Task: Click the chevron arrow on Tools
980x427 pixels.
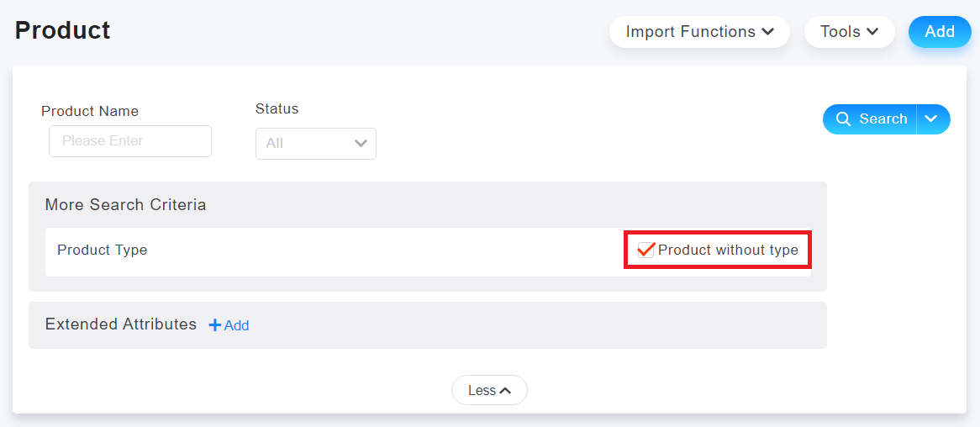Action: (x=872, y=32)
